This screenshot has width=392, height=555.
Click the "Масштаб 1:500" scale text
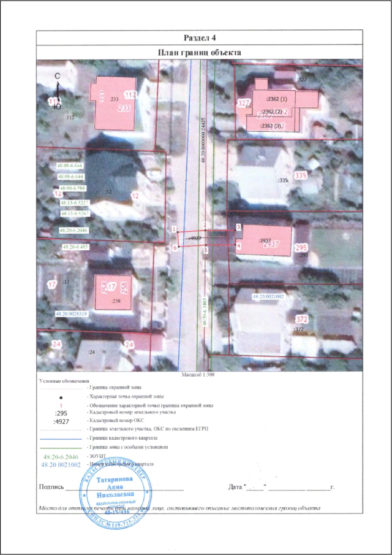click(197, 373)
